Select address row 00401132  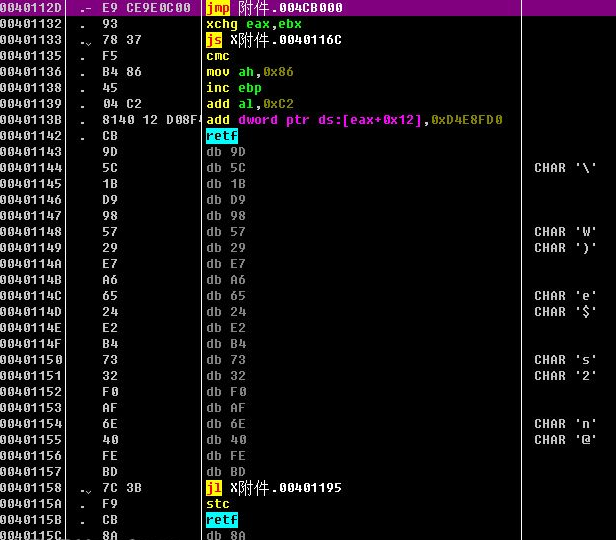click(31, 24)
